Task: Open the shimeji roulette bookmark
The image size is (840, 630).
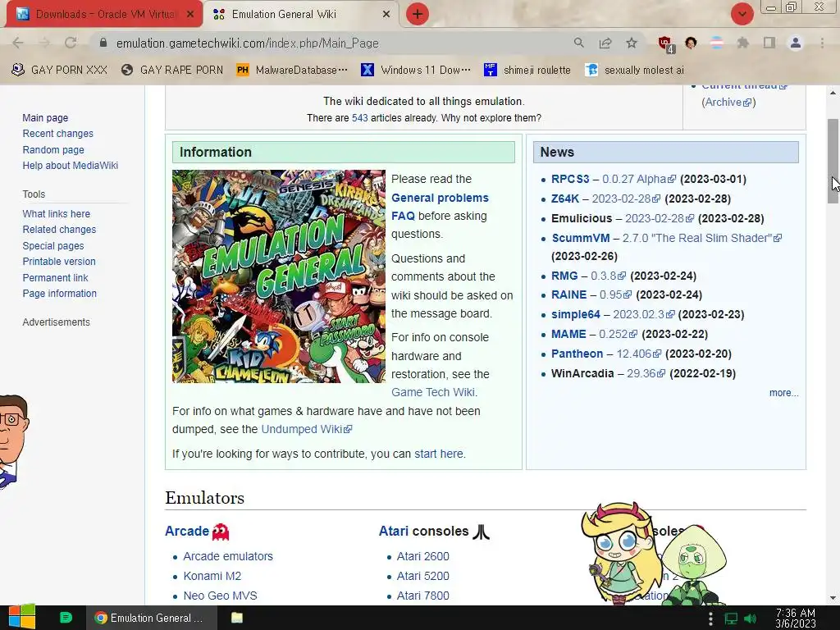Action: tap(527, 71)
